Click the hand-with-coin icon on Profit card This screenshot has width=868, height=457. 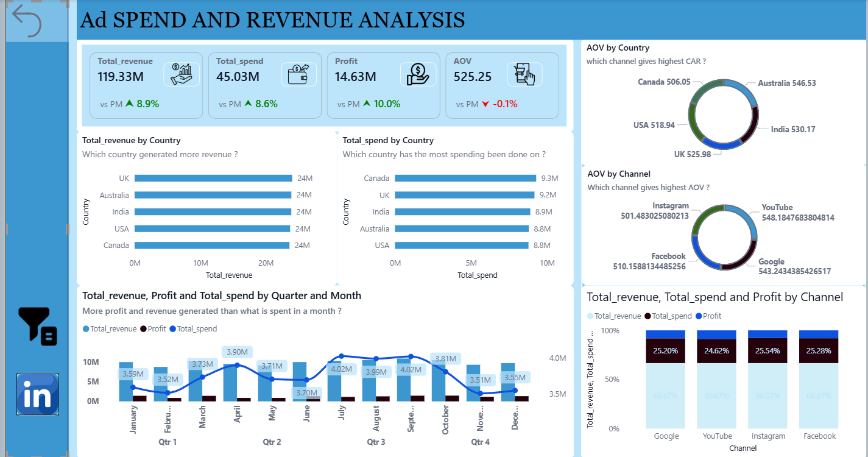[418, 74]
